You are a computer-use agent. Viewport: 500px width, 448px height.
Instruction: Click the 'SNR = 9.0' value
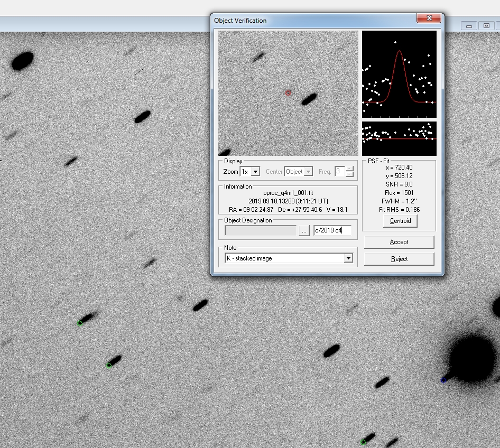pos(399,184)
